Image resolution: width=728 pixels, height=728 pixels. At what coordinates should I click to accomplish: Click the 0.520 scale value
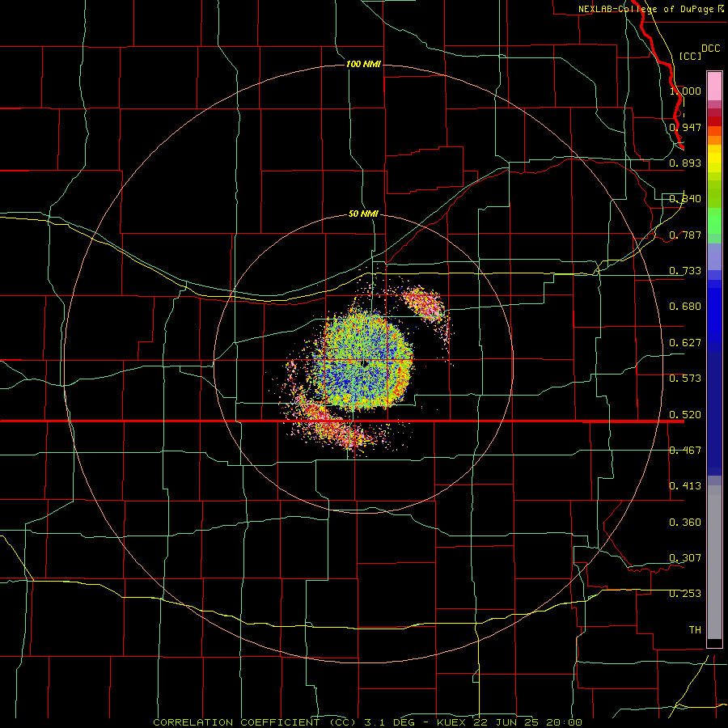coord(685,415)
